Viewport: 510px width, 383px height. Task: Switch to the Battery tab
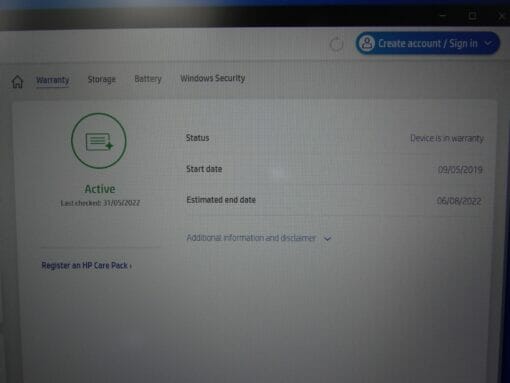click(x=148, y=79)
